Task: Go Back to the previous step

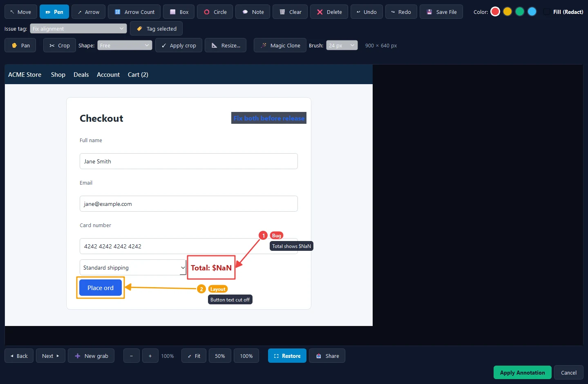Action: point(19,356)
